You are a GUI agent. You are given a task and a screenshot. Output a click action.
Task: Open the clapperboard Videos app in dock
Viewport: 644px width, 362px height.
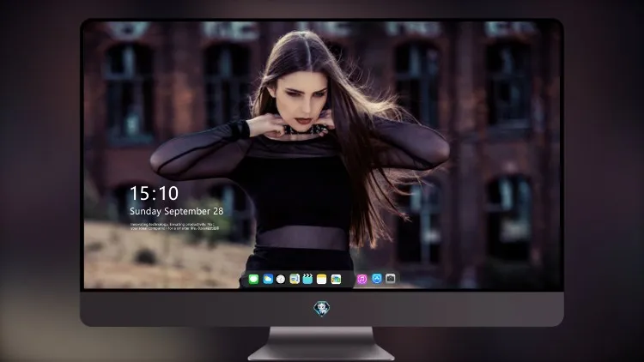307,279
